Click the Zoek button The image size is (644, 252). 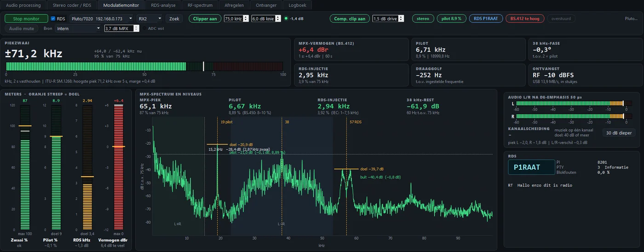click(x=174, y=19)
